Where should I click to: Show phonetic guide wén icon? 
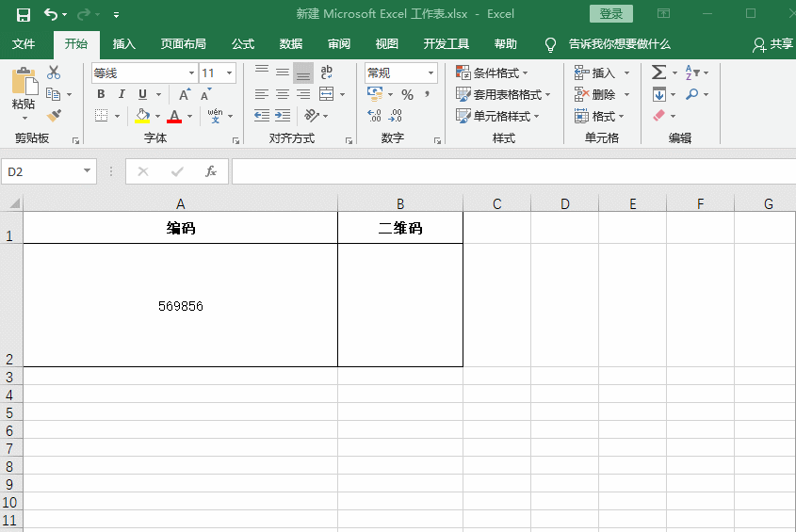point(215,116)
